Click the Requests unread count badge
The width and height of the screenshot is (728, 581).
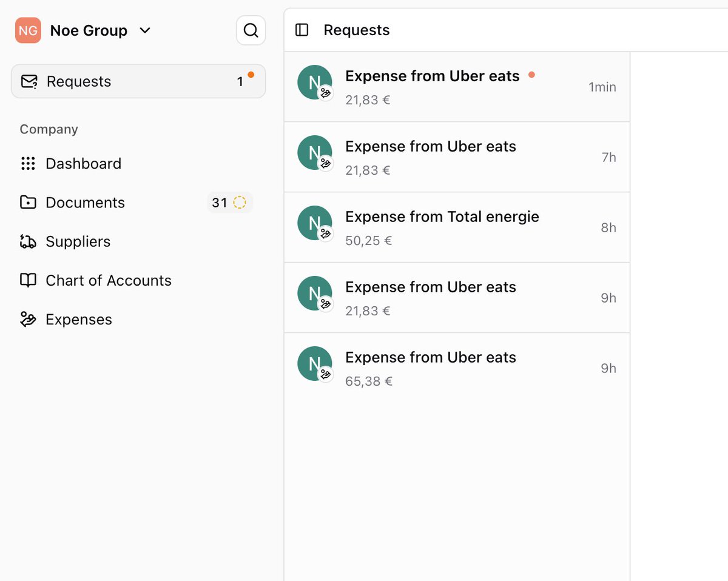[241, 81]
